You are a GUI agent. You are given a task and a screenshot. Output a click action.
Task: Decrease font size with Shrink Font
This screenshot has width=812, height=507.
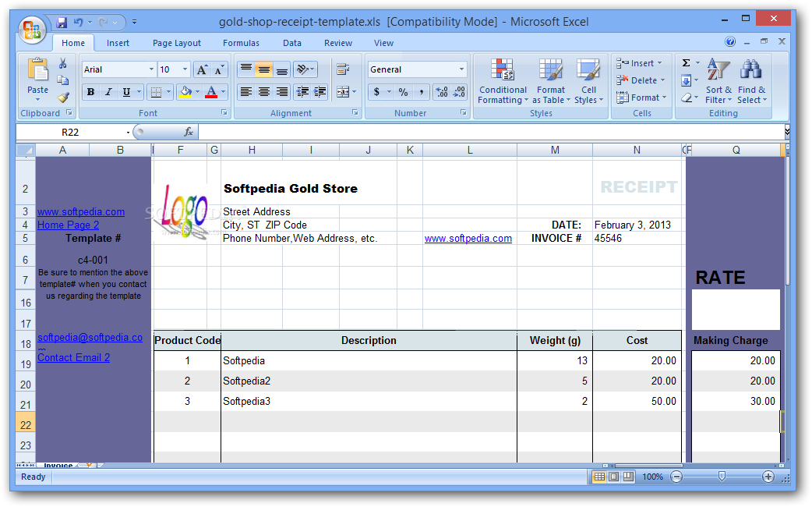220,69
